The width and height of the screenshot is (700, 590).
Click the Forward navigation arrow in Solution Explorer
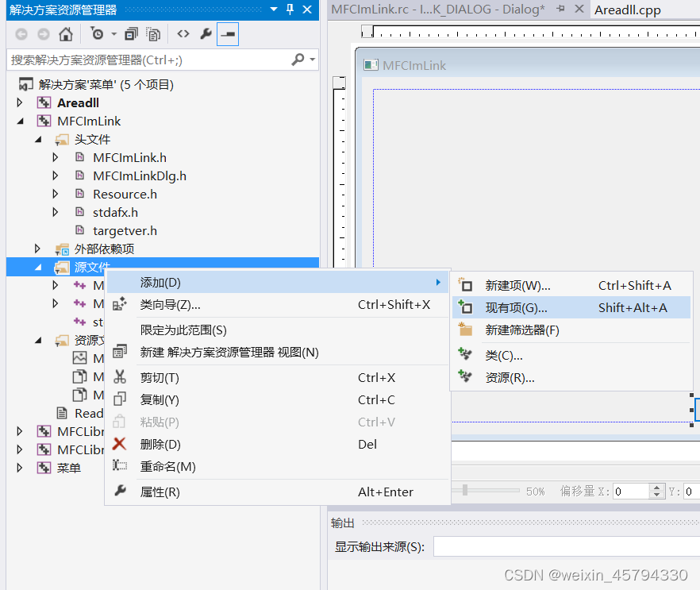pos(43,34)
